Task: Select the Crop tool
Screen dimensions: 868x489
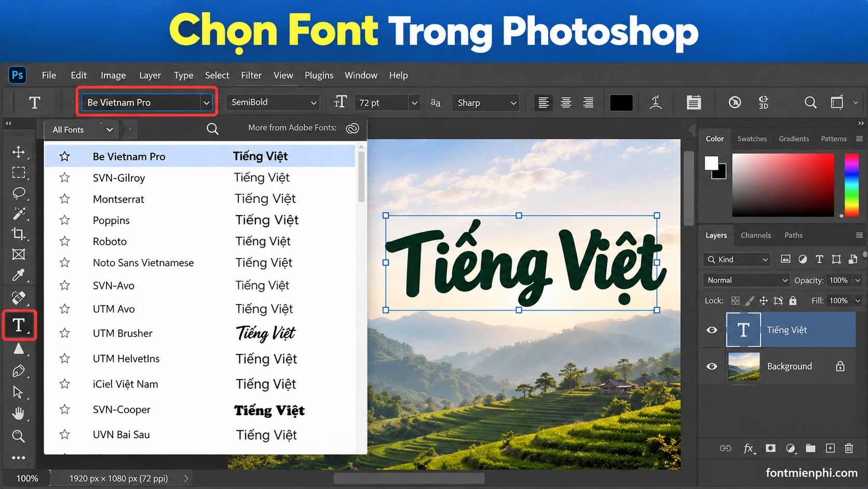Action: (19, 234)
